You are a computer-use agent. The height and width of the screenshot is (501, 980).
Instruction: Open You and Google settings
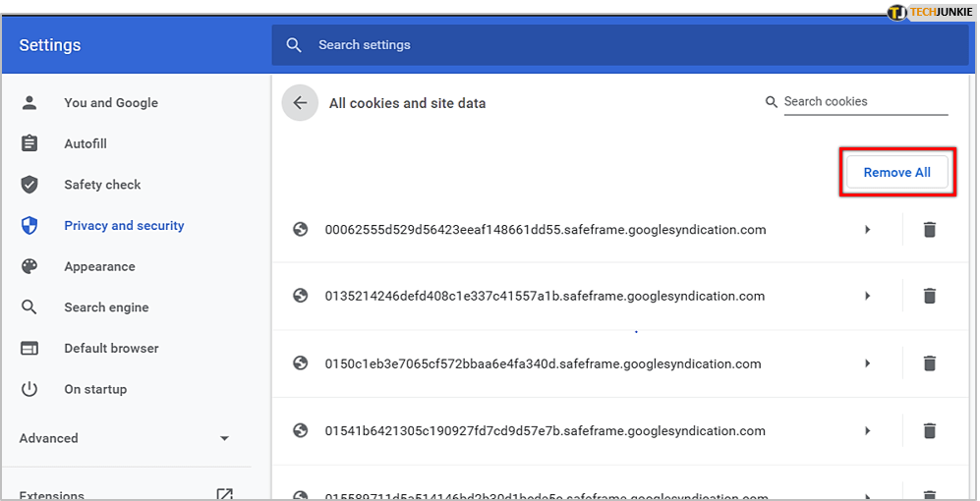point(110,103)
